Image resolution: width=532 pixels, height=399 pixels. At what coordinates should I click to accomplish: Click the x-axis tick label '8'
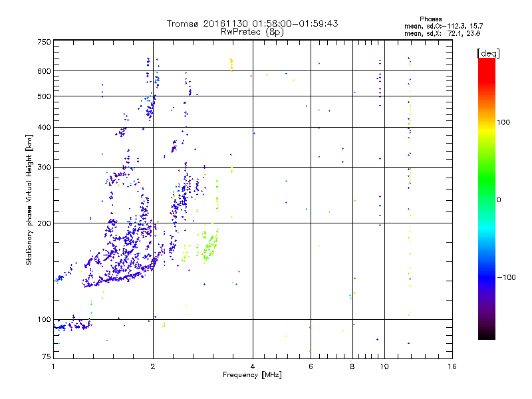click(352, 366)
